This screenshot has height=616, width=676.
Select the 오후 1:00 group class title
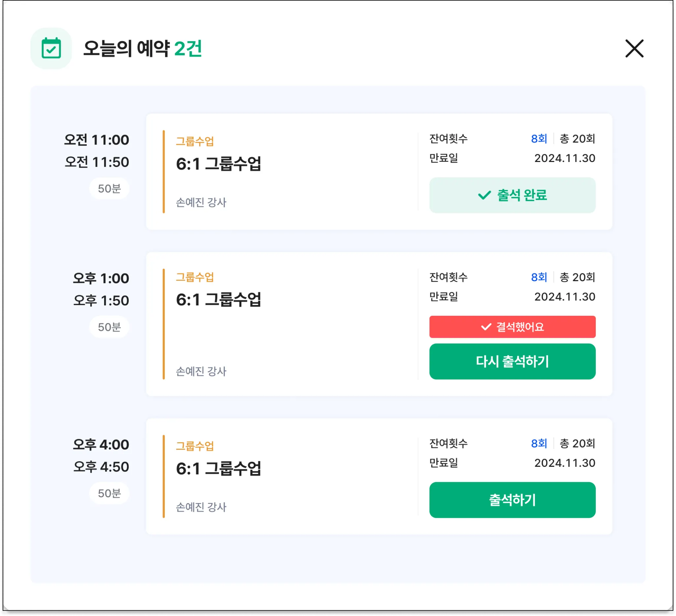(x=218, y=300)
